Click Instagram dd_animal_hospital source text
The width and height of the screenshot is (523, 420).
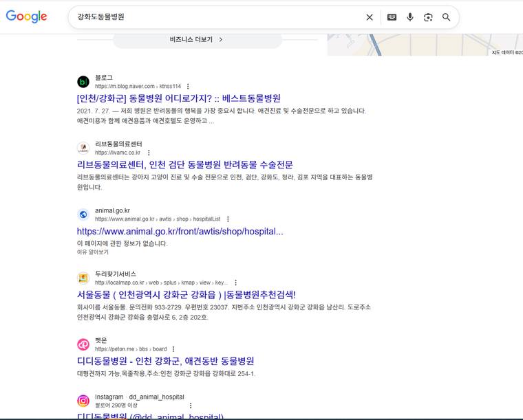tap(140, 397)
